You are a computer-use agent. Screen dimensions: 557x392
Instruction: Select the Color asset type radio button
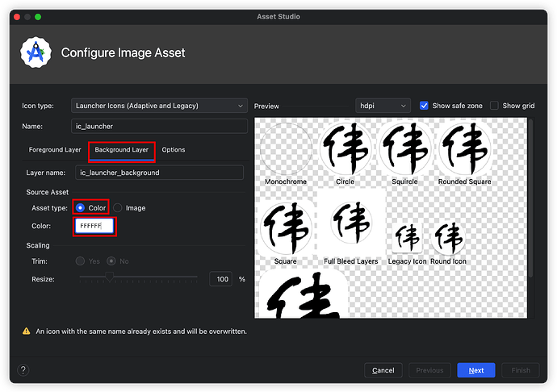coord(81,208)
